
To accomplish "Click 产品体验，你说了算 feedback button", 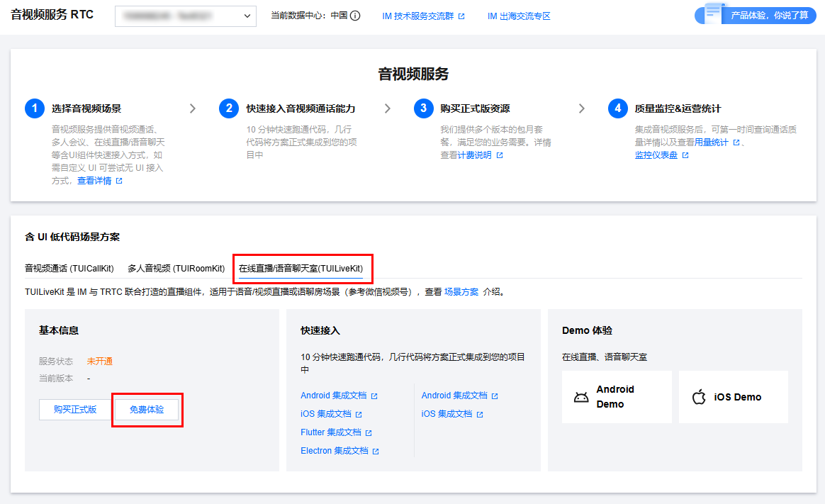I will [756, 15].
